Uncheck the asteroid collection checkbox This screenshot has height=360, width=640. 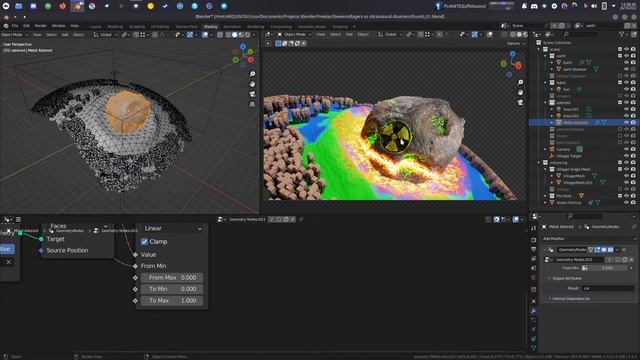620,102
